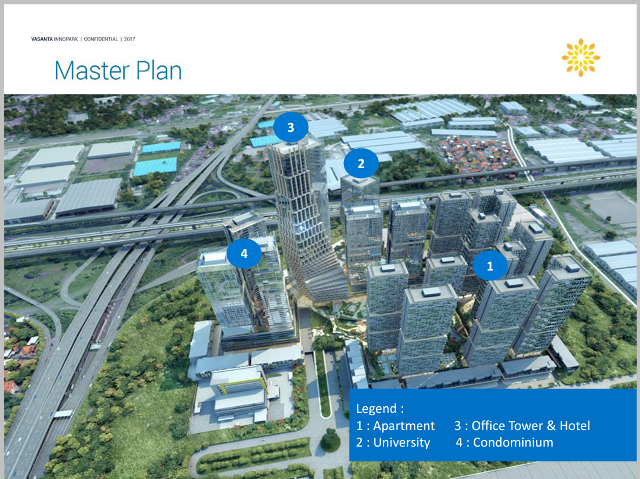Click the number 4 Condominium marker
The width and height of the screenshot is (640, 479).
pyautogui.click(x=244, y=253)
